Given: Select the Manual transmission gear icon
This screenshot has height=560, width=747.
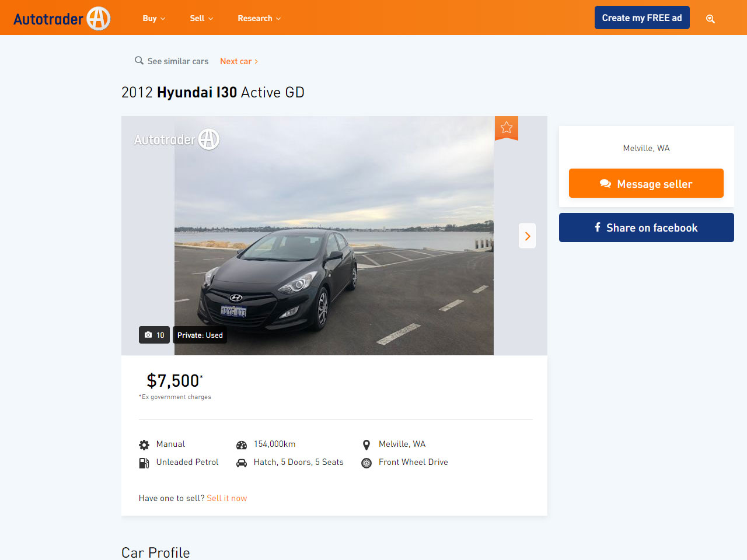Looking at the screenshot, I should pyautogui.click(x=144, y=445).
